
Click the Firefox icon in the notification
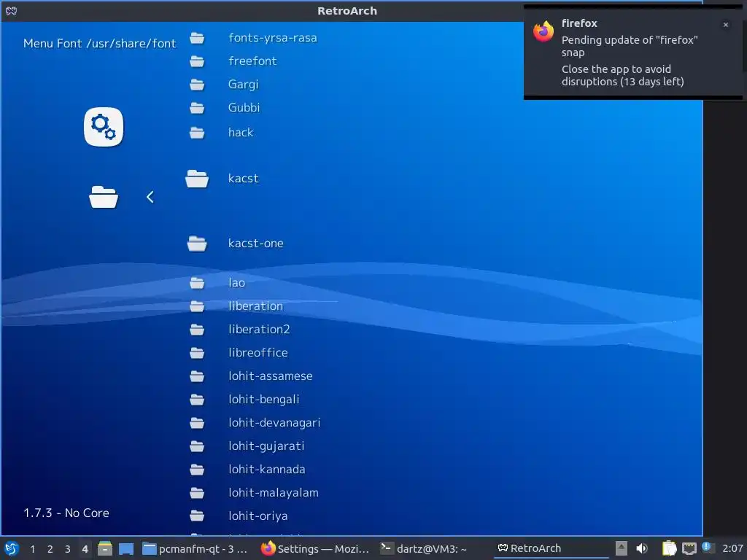point(543,31)
